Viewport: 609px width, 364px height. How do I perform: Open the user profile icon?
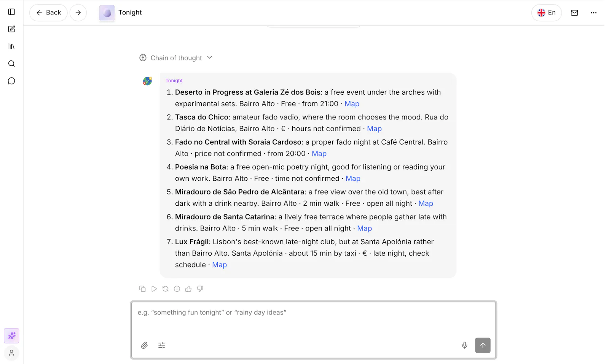pos(11,353)
